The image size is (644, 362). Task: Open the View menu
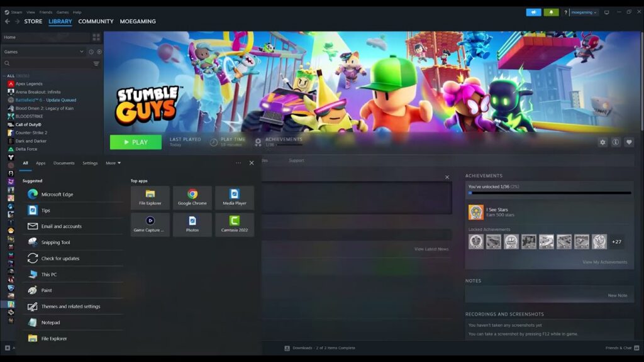[x=31, y=13]
